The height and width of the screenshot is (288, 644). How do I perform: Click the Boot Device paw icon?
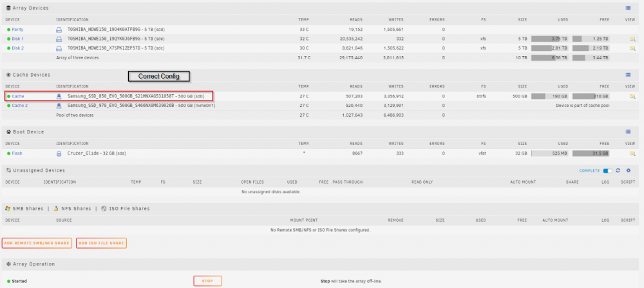click(8, 132)
